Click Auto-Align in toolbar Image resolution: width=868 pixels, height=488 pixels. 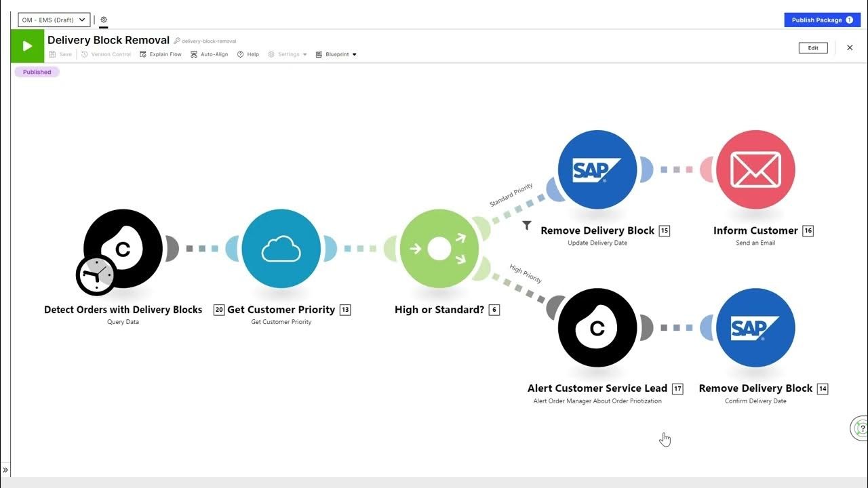point(210,54)
